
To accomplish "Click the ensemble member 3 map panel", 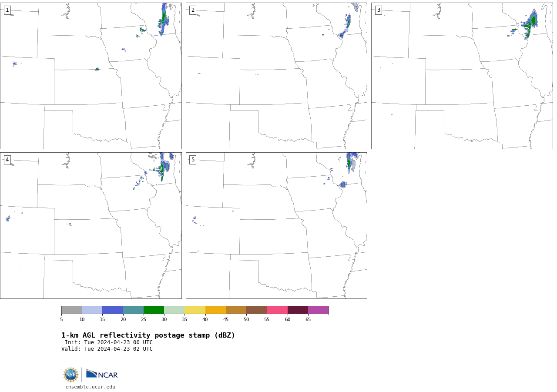I will coord(462,76).
